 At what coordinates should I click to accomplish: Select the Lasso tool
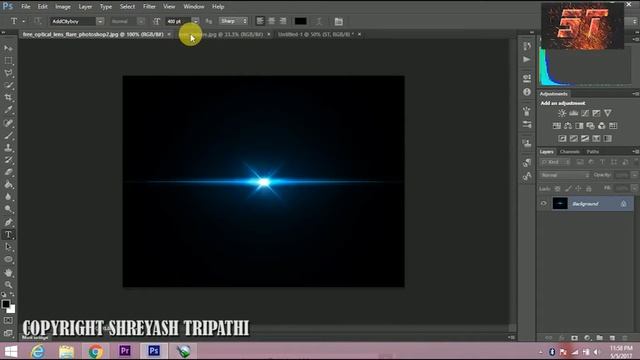(x=8, y=73)
